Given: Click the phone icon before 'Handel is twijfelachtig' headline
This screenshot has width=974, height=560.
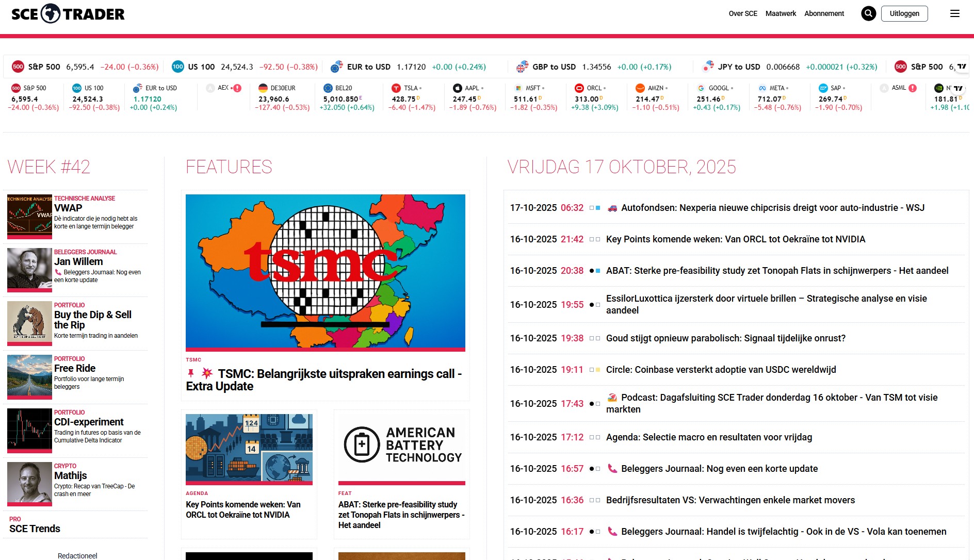Looking at the screenshot, I should click(x=612, y=532).
